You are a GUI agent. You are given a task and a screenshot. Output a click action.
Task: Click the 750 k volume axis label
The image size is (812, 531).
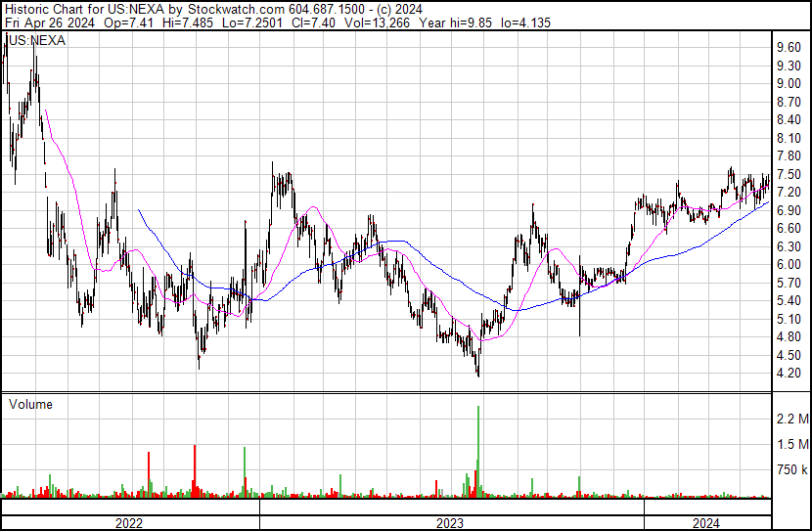coord(790,470)
